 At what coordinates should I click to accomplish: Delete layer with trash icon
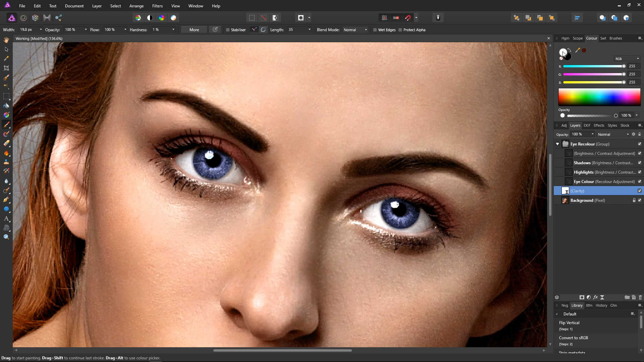(x=640, y=297)
